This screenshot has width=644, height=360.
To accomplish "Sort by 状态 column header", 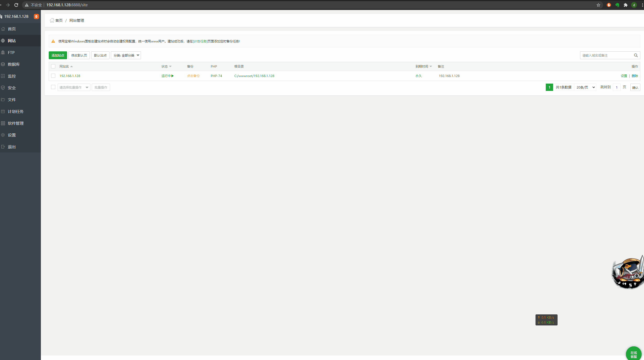I will tap(166, 67).
